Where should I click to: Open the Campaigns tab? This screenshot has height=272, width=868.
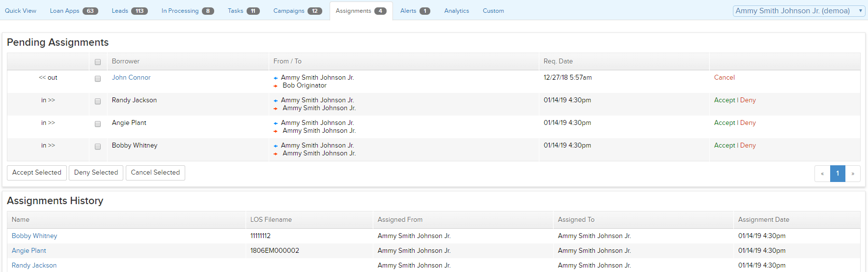(297, 11)
